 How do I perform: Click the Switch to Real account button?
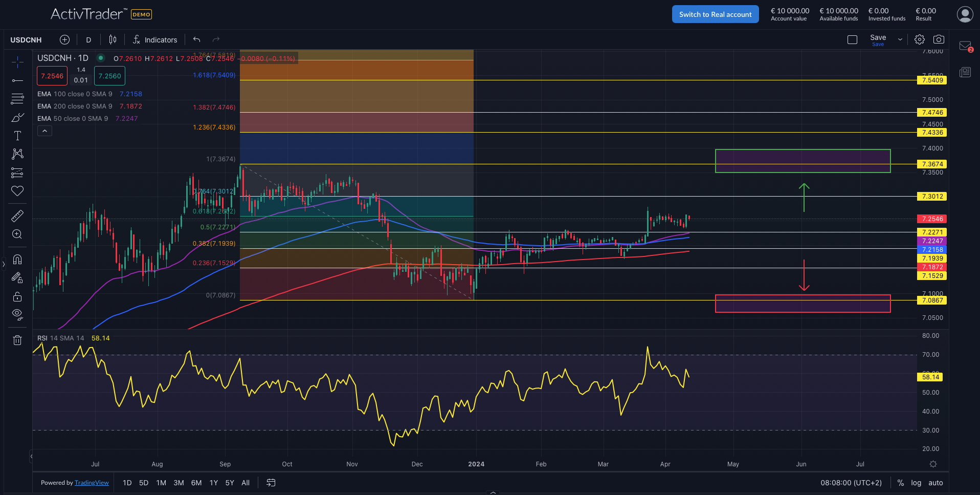click(x=715, y=14)
